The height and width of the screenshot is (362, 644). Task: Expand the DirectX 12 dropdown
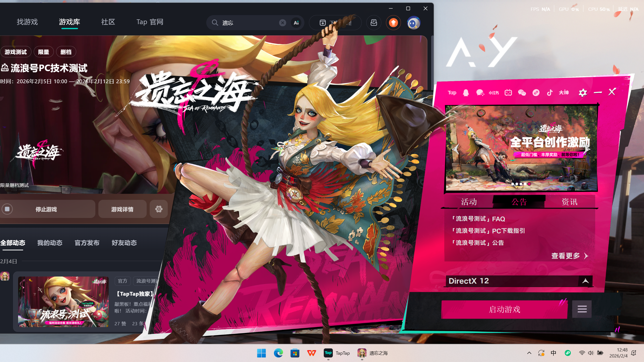click(x=585, y=281)
